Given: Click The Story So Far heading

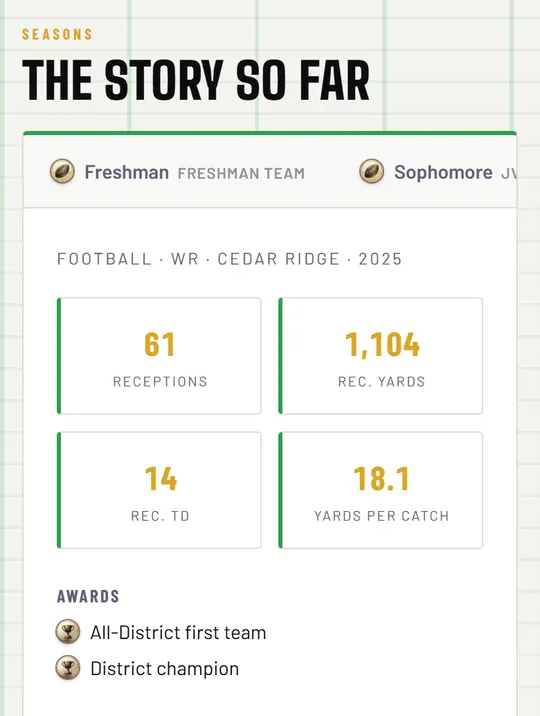Looking at the screenshot, I should click(x=196, y=80).
